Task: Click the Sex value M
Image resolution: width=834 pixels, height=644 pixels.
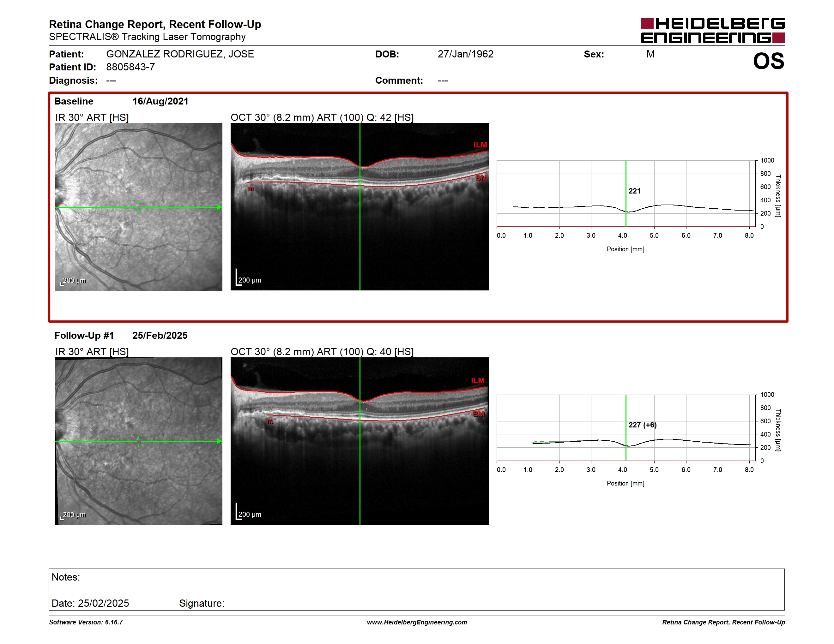Action: (x=650, y=54)
